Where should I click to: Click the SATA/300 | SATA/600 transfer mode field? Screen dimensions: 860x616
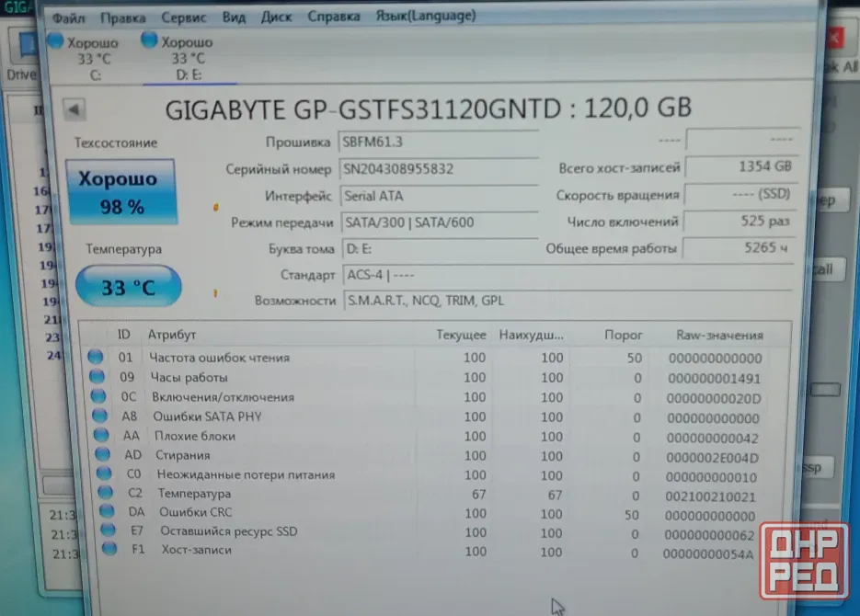pyautogui.click(x=440, y=222)
